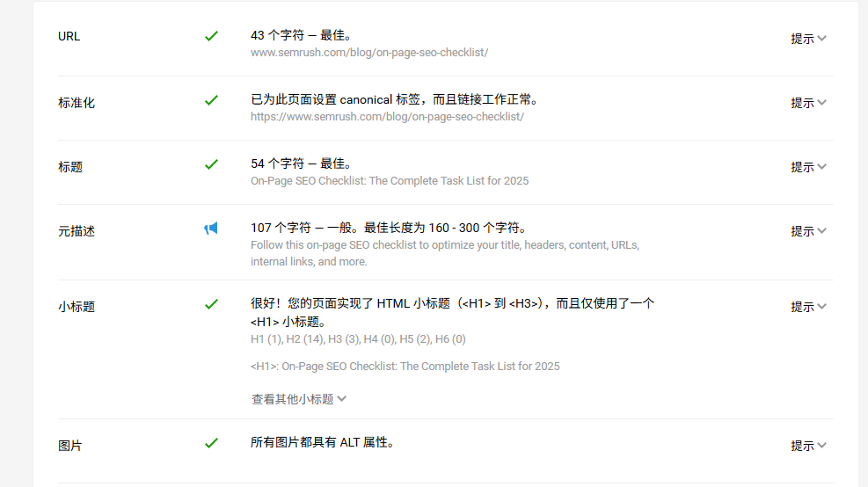Click the green checkmark for 标准化 row
The width and height of the screenshot is (868, 487).
[211, 101]
